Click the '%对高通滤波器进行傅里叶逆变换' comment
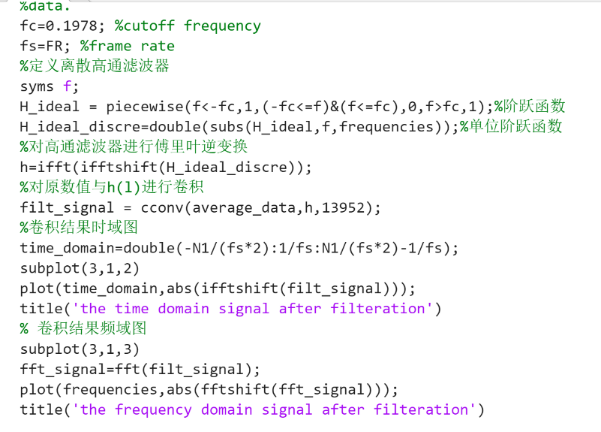601x432 pixels. point(134,146)
